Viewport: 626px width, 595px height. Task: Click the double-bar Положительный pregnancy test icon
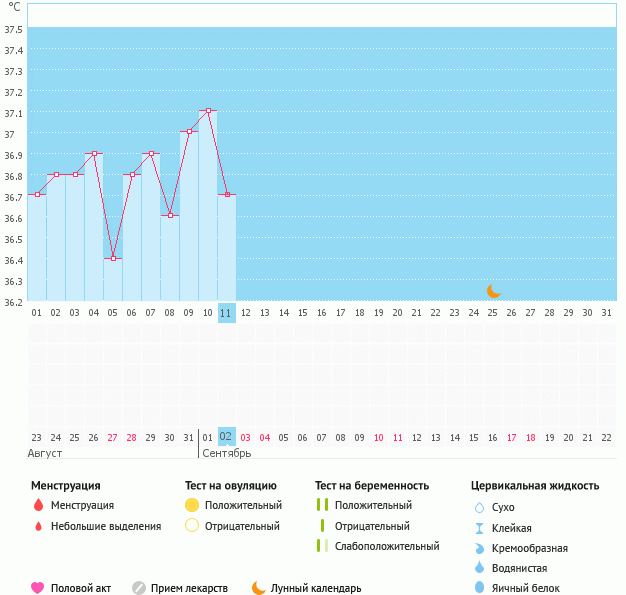322,506
